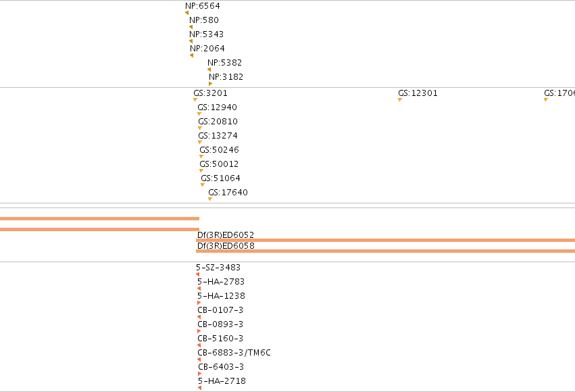
Task: Select the triangle marker under GS:3201
Action: point(195,100)
